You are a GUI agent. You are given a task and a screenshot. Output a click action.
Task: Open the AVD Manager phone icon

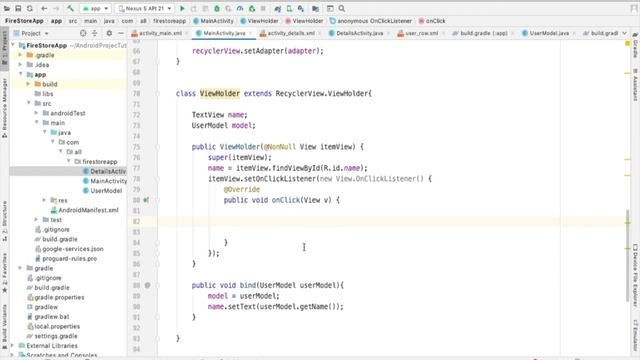click(x=289, y=8)
